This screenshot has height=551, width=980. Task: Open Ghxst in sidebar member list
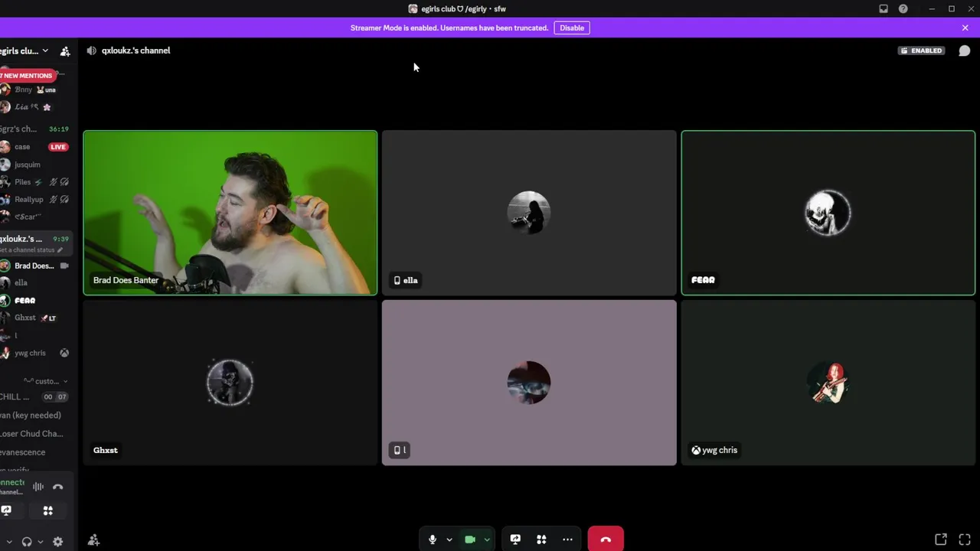click(x=35, y=318)
